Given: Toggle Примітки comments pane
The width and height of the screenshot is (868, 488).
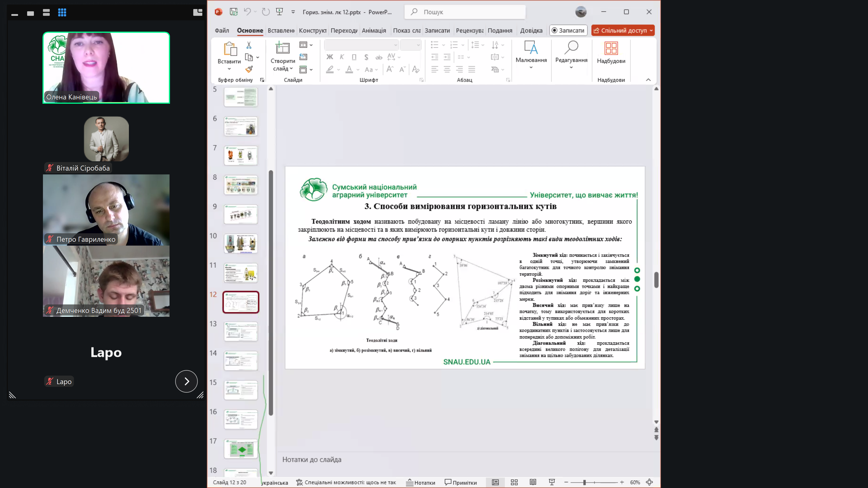Looking at the screenshot, I should 461,482.
